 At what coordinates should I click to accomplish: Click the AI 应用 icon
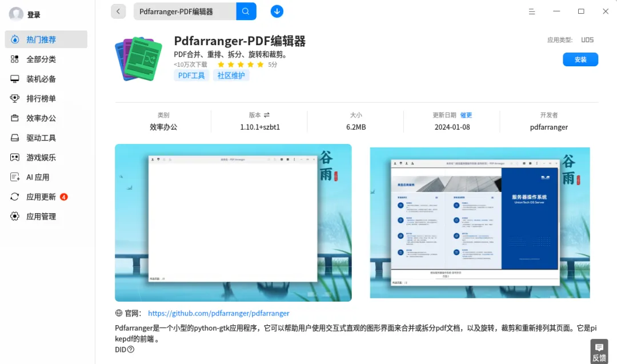[x=14, y=177]
